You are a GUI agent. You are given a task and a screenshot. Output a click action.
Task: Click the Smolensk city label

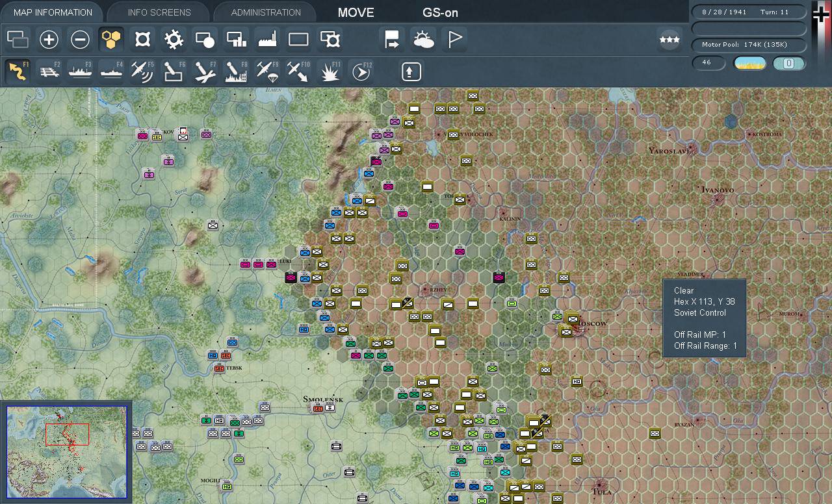tap(323, 399)
